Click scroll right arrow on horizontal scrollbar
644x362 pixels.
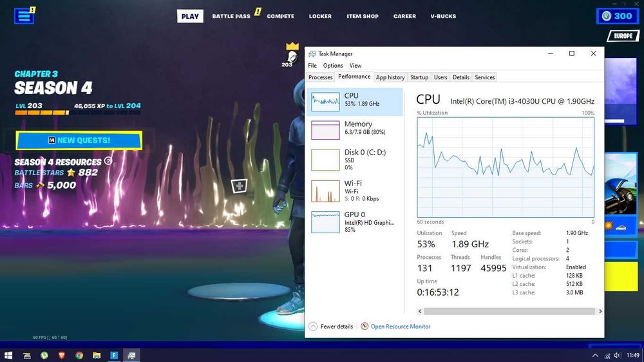tap(600, 312)
